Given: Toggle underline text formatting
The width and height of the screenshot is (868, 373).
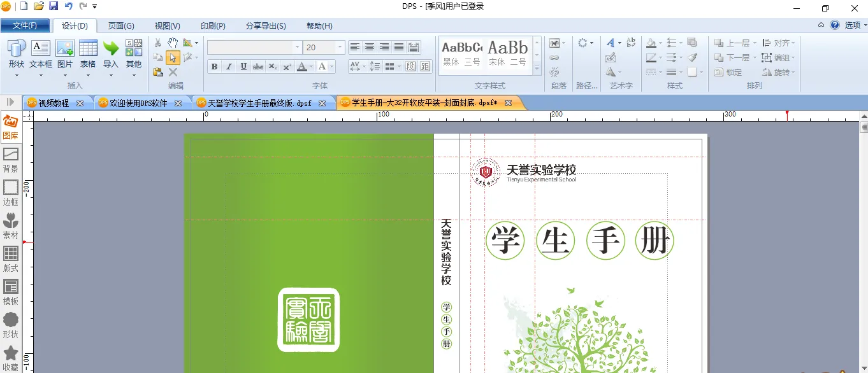Looking at the screenshot, I should tap(243, 67).
